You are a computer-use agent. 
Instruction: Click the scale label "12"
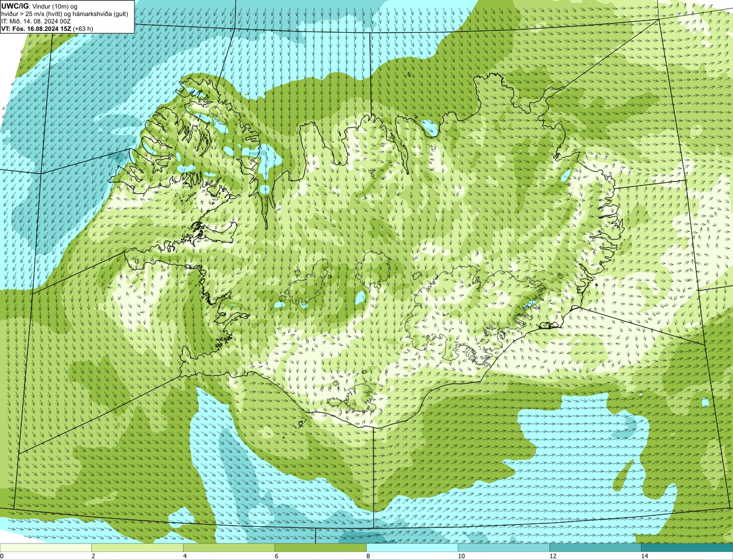553,556
